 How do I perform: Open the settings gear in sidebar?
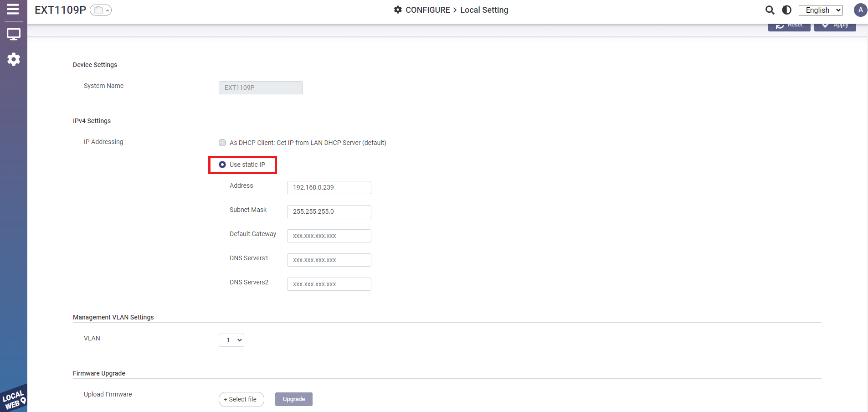pos(13,59)
